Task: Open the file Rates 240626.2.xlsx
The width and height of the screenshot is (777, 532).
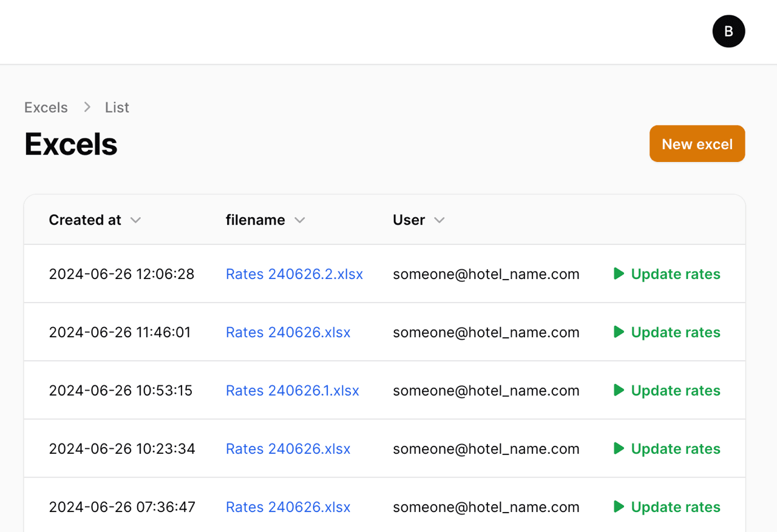Action: (294, 274)
